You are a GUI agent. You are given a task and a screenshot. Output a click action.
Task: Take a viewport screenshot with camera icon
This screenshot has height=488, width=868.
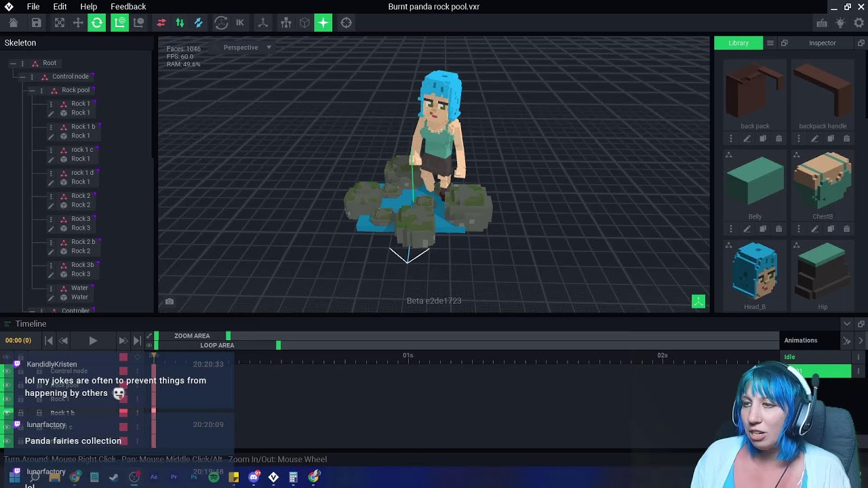click(170, 302)
